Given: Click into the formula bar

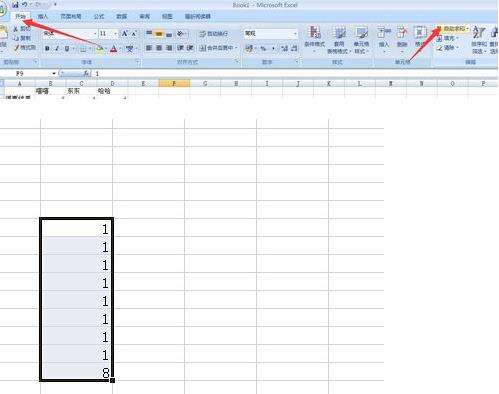Looking at the screenshot, I should pyautogui.click(x=295, y=73).
